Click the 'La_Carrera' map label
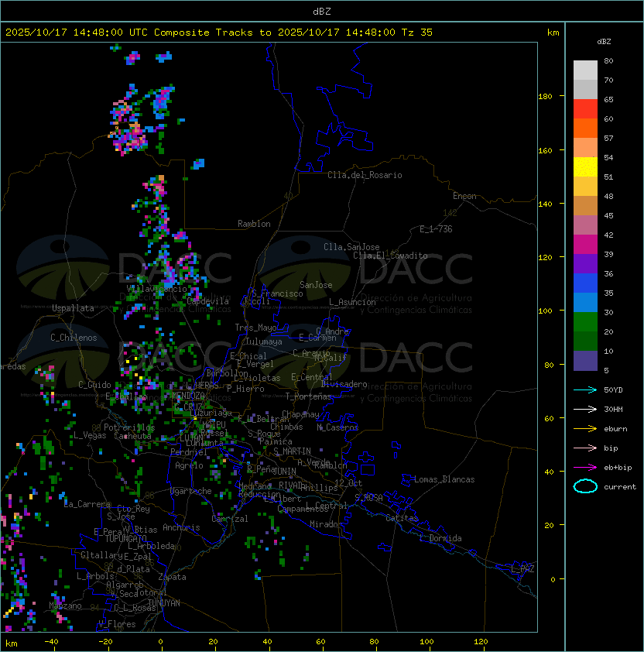 pos(87,504)
